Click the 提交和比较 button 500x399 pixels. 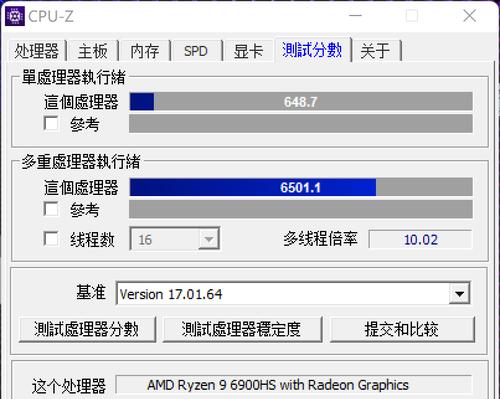point(402,329)
